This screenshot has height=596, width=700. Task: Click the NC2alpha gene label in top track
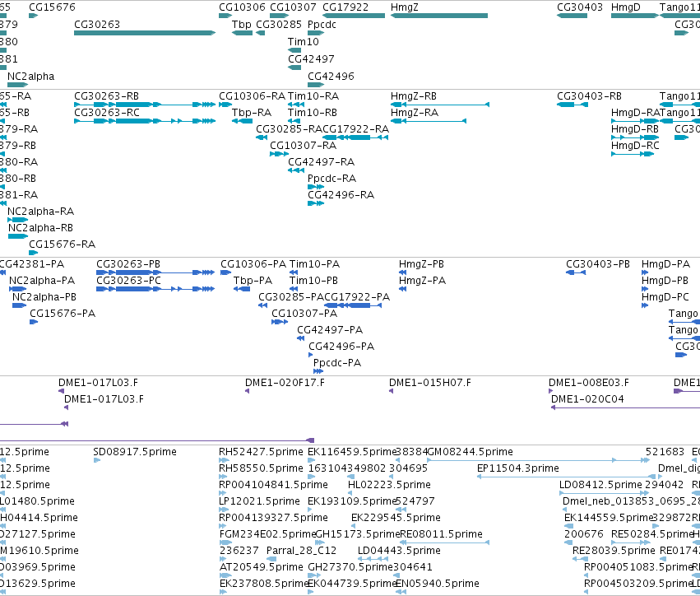click(x=30, y=77)
